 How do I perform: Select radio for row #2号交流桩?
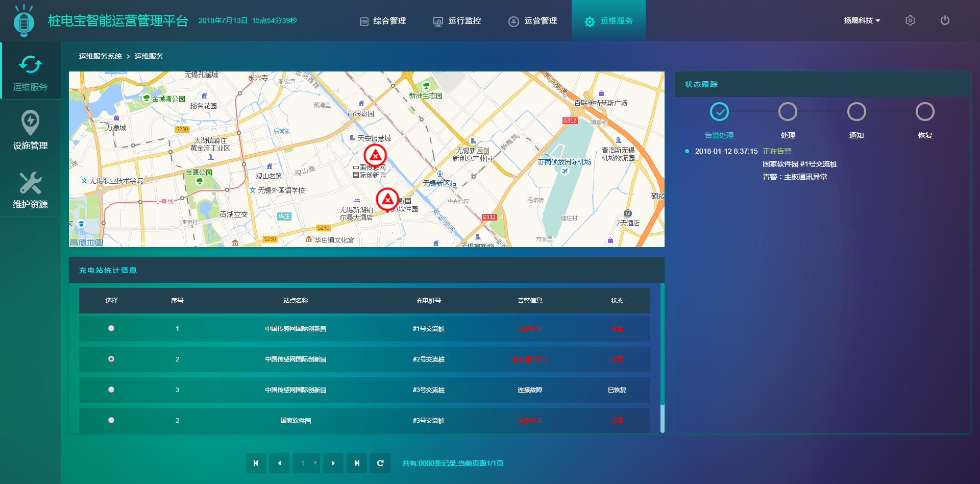click(111, 359)
